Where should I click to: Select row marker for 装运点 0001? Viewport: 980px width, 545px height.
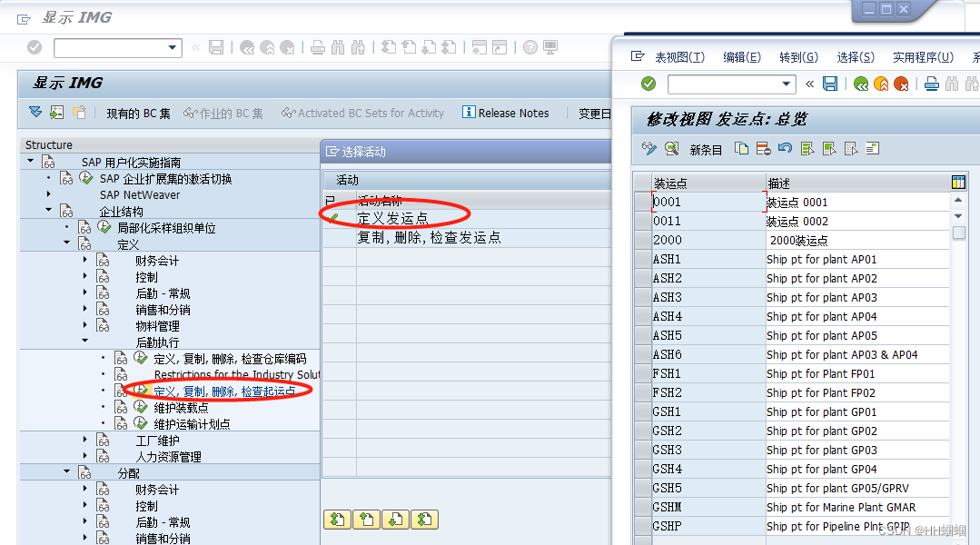[642, 202]
